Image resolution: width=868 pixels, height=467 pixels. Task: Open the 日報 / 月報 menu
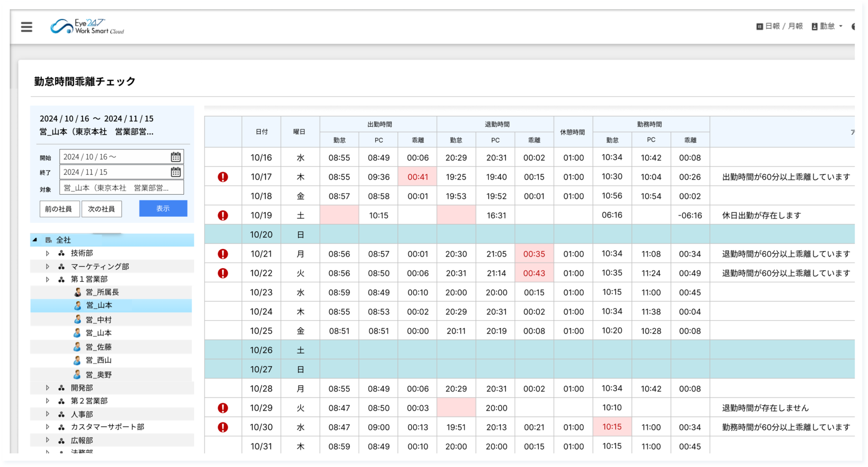pyautogui.click(x=779, y=26)
